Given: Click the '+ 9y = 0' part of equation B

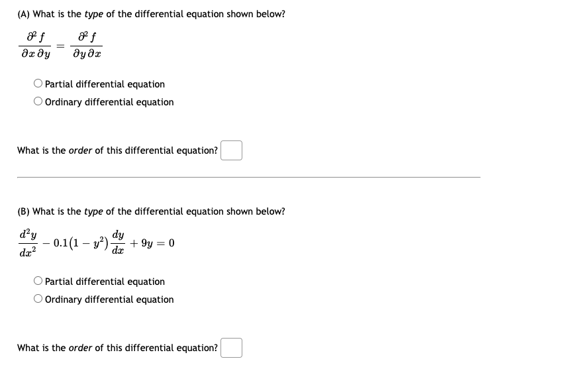Looking at the screenshot, I should [x=152, y=243].
